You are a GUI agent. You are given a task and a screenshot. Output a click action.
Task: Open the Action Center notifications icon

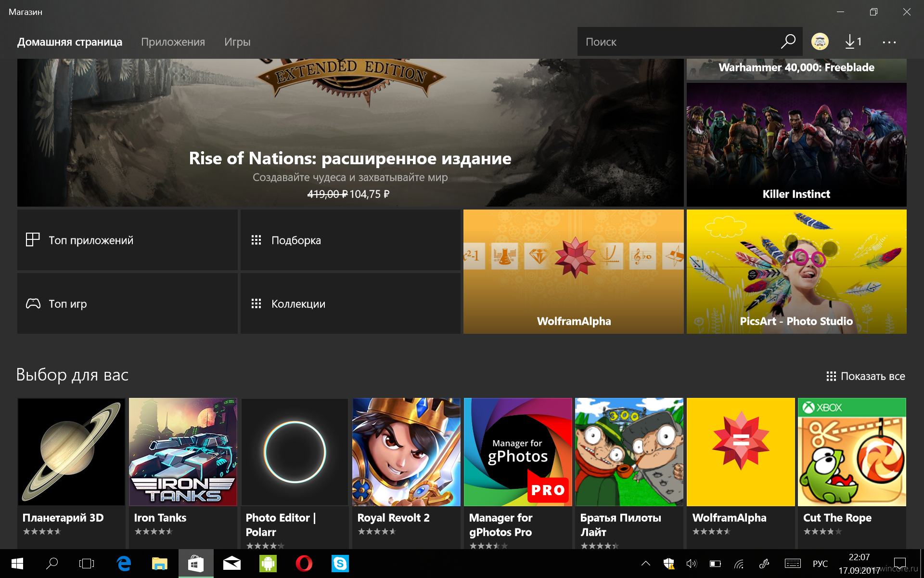[900, 564]
